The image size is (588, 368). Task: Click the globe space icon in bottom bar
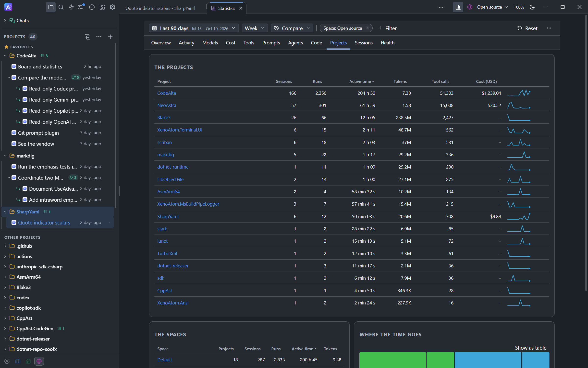(x=39, y=361)
